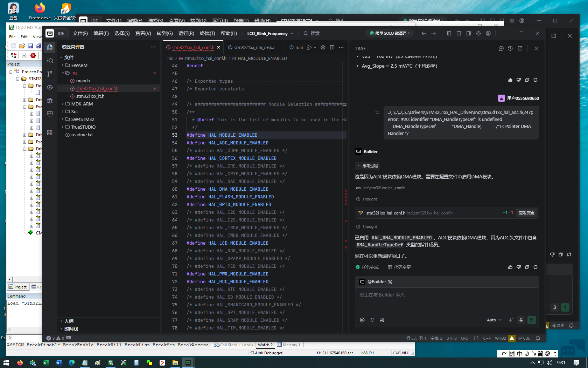This screenshot has height=368, width=588.
Task: Open the Search view in the activity bar
Action: [x=50, y=61]
